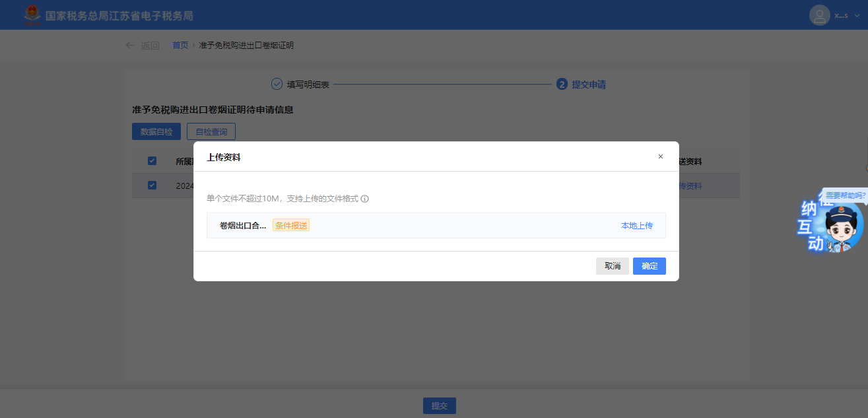The height and width of the screenshot is (418, 868).
Task: Expand the user account dropdown arrow
Action: pos(857,16)
